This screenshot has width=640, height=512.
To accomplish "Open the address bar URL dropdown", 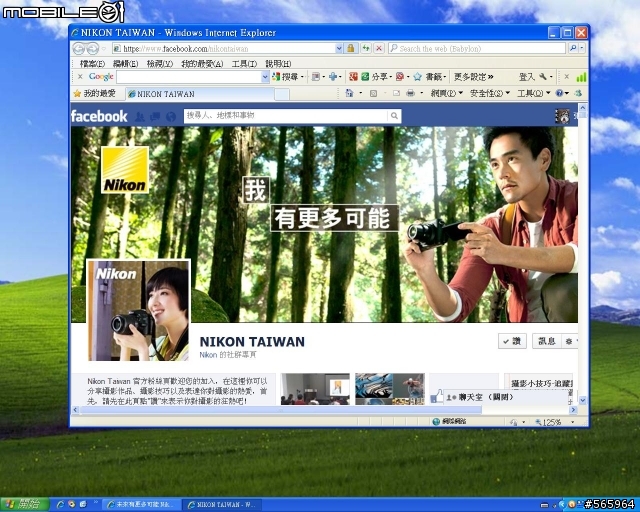I will 339,49.
